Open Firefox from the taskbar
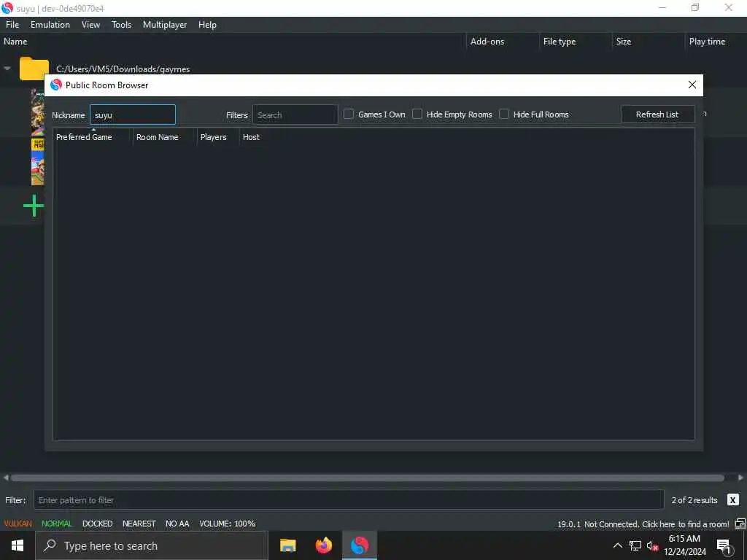This screenshot has height=560, width=747. point(324,545)
